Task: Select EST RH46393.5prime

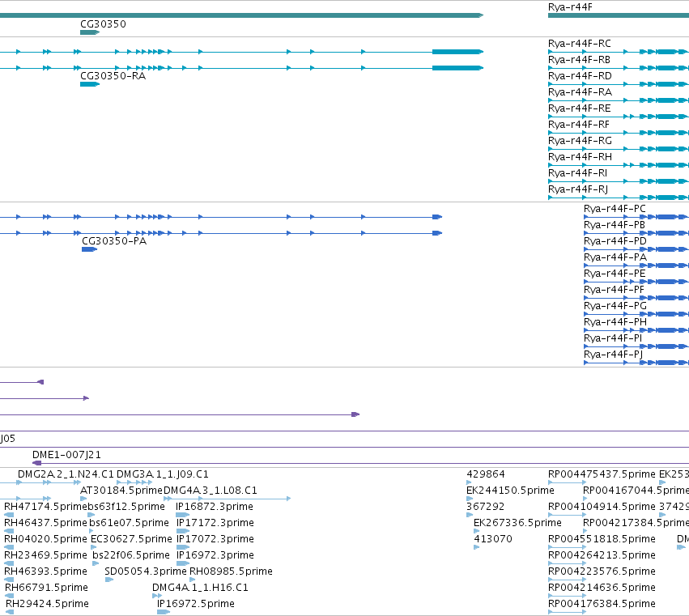Action: pyautogui.click(x=45, y=571)
